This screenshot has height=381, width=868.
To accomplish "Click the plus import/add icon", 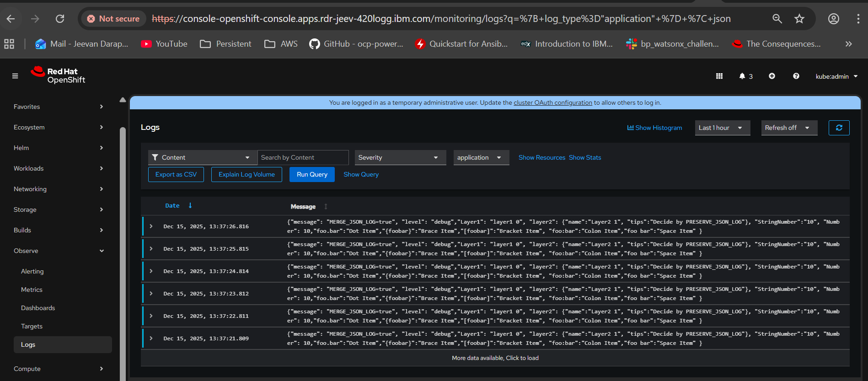I will pos(772,76).
